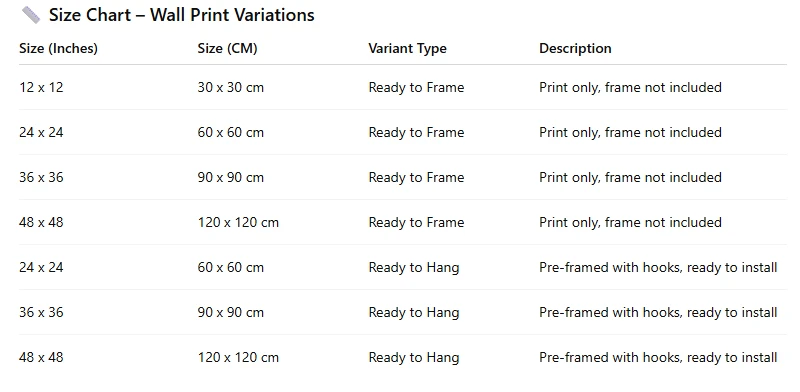The height and width of the screenshot is (392, 800).
Task: Select 24 x 24 in Ready to Frame row
Action: [41, 132]
